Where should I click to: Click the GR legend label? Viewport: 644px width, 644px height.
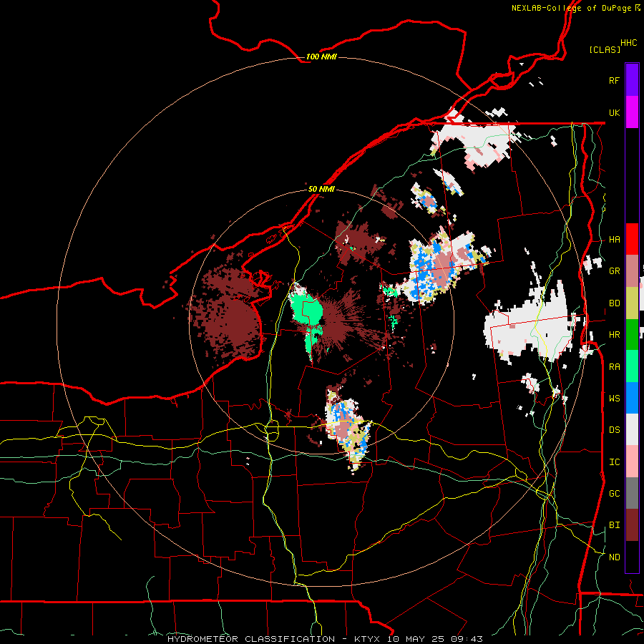614,271
